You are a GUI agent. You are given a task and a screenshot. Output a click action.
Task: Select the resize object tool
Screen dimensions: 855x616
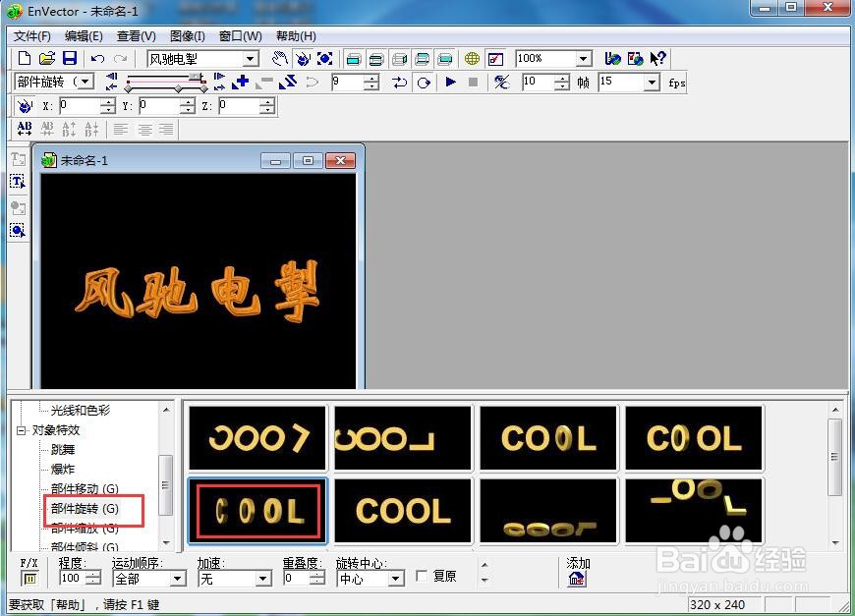tap(325, 58)
